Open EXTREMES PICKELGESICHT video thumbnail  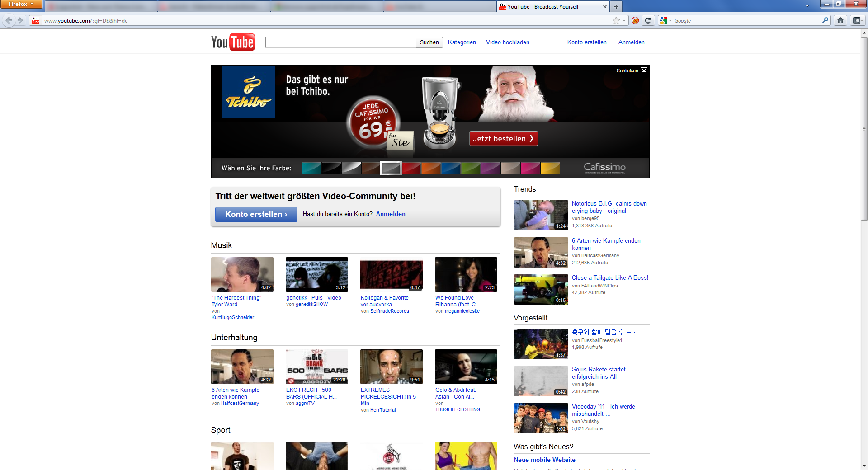(x=391, y=367)
